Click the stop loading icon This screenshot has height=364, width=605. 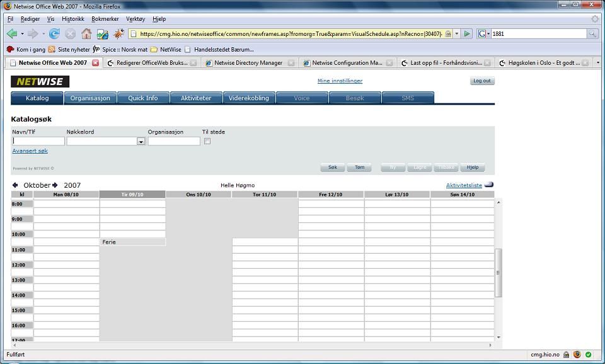pyautogui.click(x=70, y=34)
